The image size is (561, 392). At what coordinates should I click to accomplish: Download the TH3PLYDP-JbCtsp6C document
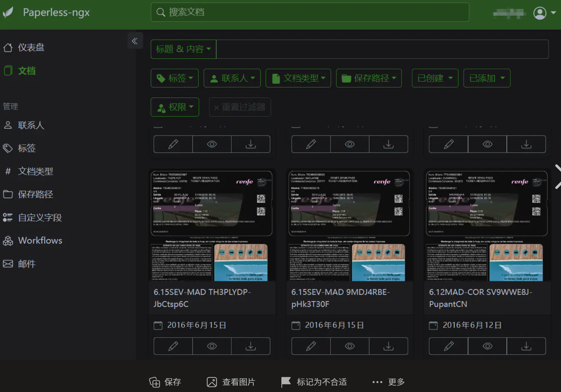click(x=251, y=346)
